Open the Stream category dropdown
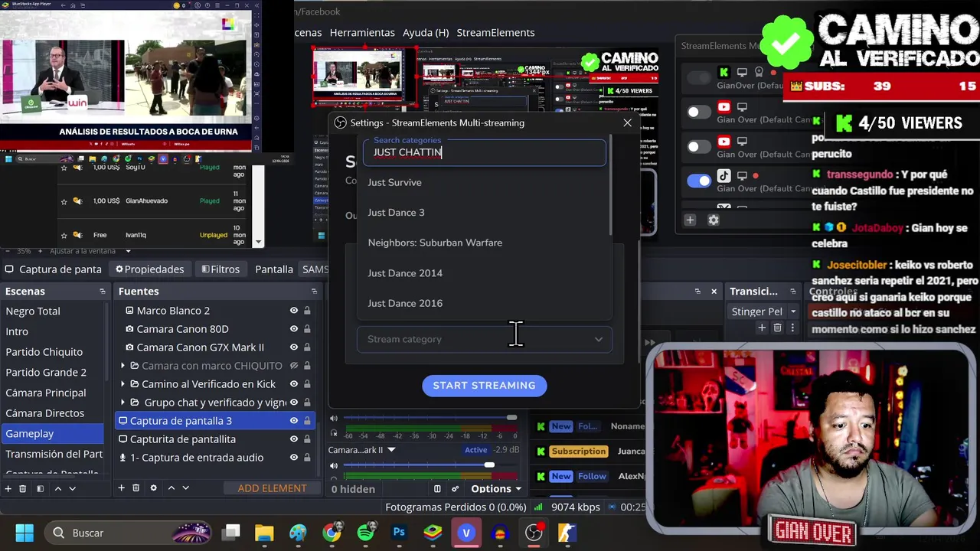This screenshot has width=980, height=551. [484, 339]
